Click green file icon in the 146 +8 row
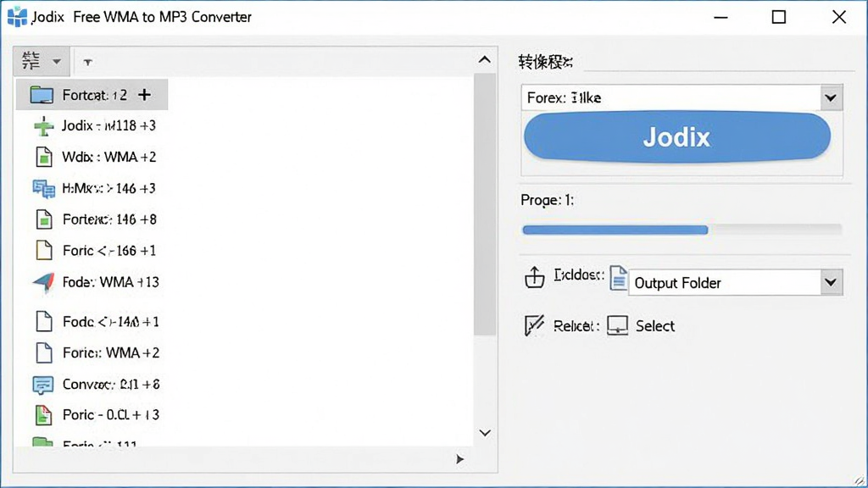This screenshot has width=868, height=488. (44, 219)
